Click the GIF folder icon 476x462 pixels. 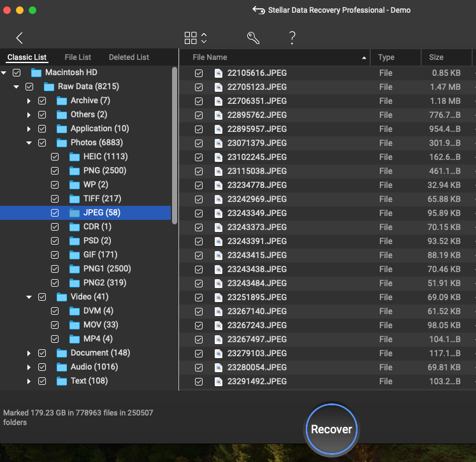pos(75,255)
